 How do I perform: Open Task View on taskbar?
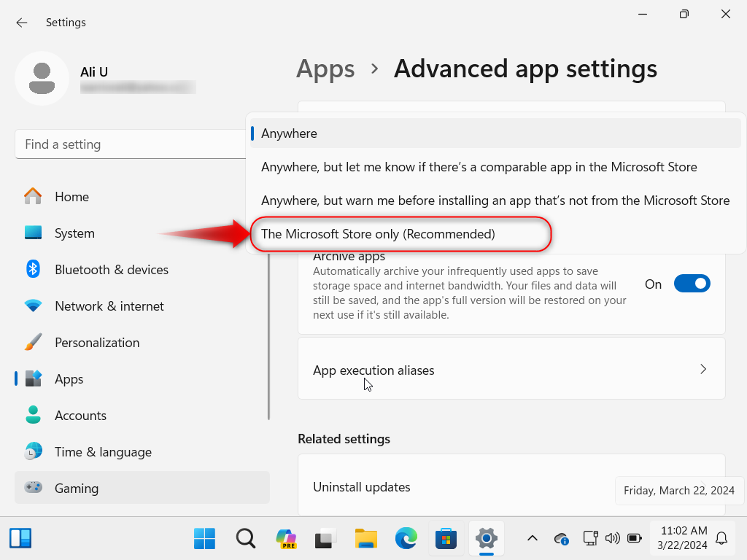point(326,539)
